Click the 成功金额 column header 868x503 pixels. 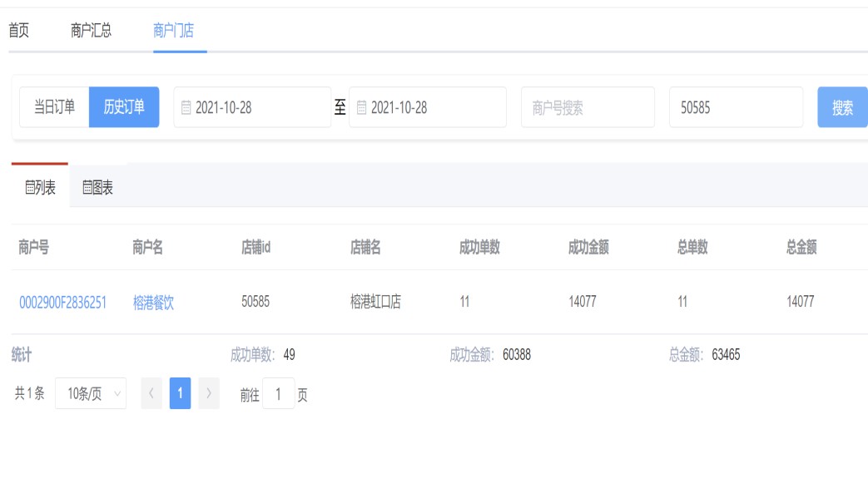[x=588, y=247]
